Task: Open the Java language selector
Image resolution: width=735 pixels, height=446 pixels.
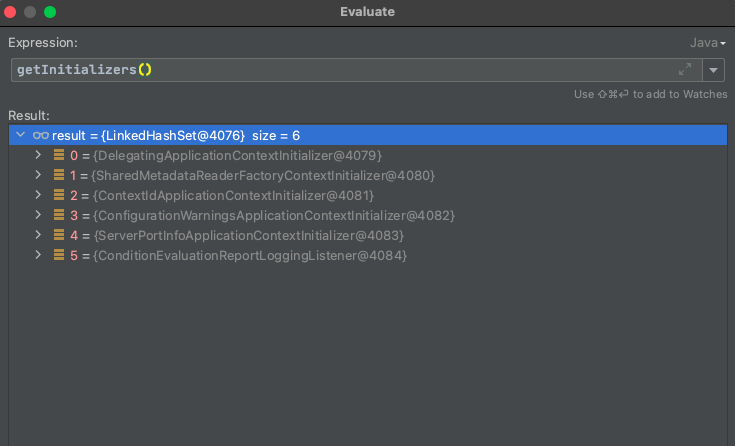Action: pyautogui.click(x=707, y=43)
